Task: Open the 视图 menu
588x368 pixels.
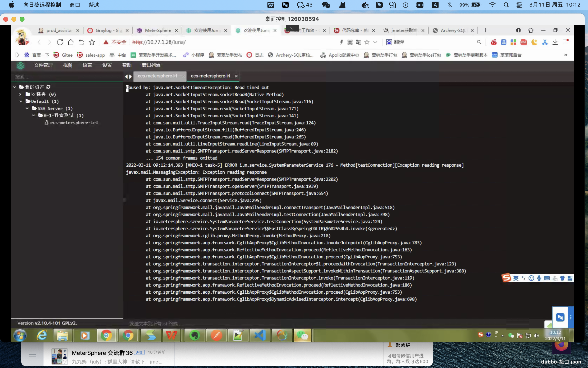Action: 68,65
